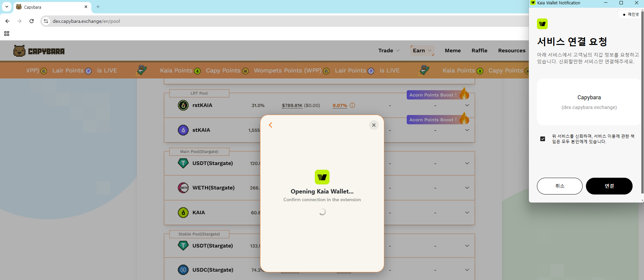Expand the rstKAIA pool row
Screen dimensions: 644x280
point(467,105)
